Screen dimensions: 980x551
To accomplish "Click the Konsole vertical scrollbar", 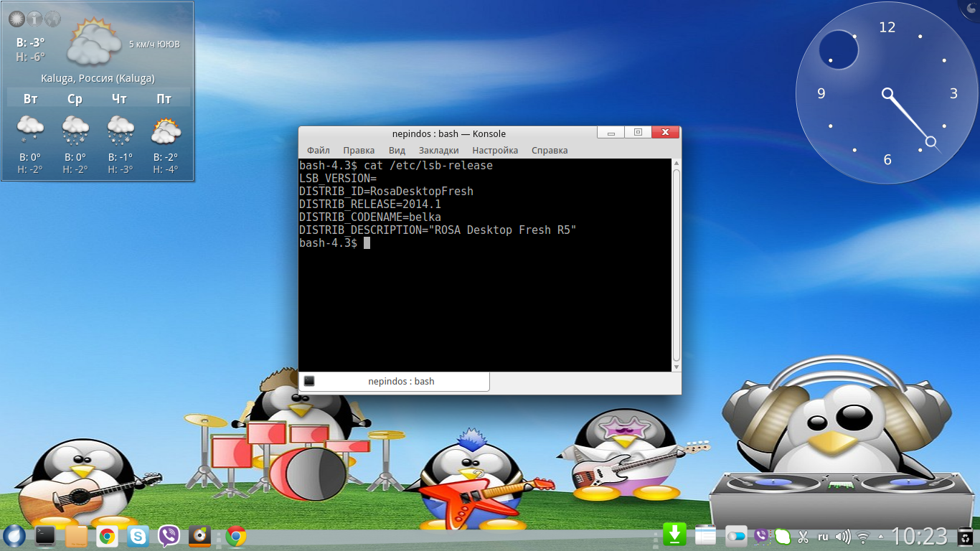I will [676, 265].
